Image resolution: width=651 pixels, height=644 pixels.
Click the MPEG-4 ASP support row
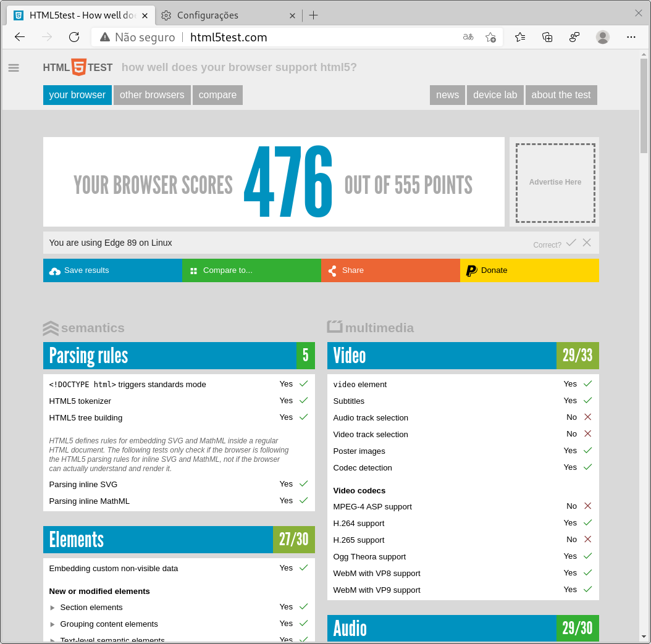coord(463,506)
